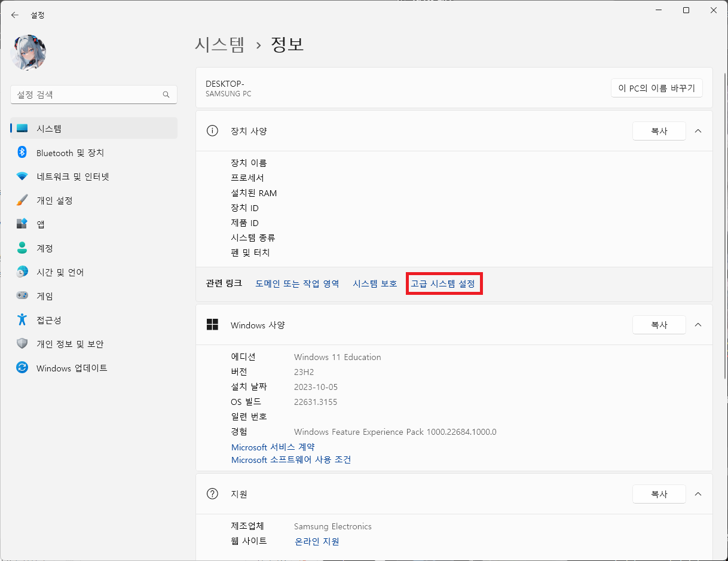The height and width of the screenshot is (561, 728).
Task: Click the DESKTOP- computer name text
Action: pyautogui.click(x=225, y=84)
